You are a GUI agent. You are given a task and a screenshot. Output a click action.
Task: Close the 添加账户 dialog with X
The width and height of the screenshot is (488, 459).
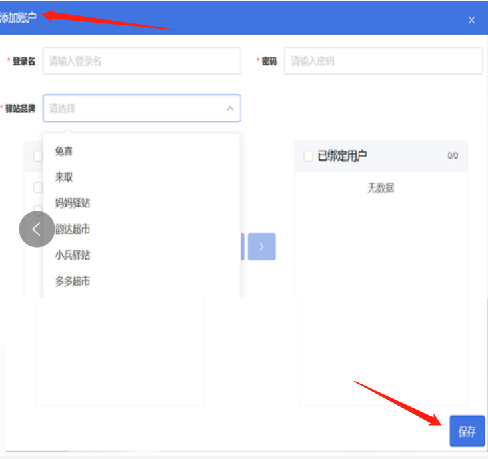click(471, 20)
